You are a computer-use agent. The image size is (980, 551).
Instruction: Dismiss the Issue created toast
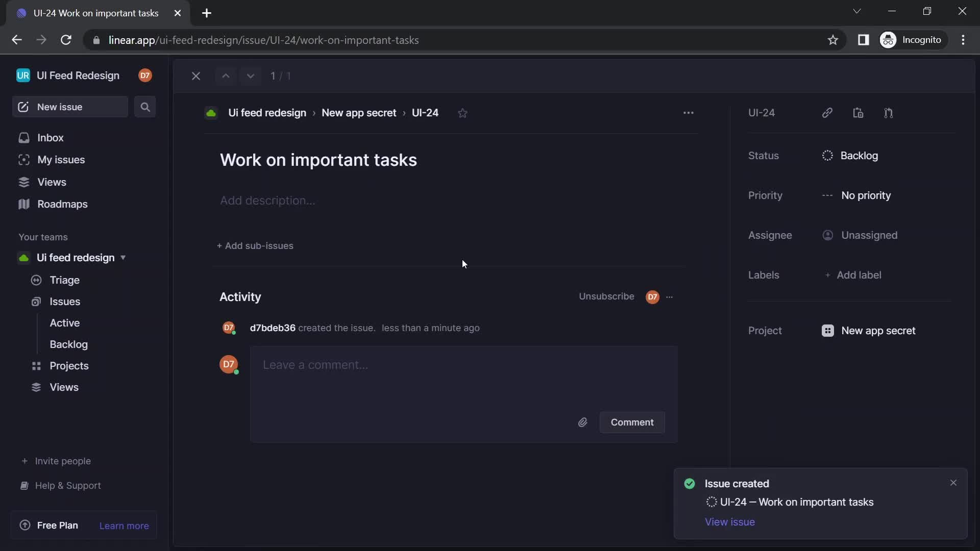click(x=953, y=483)
